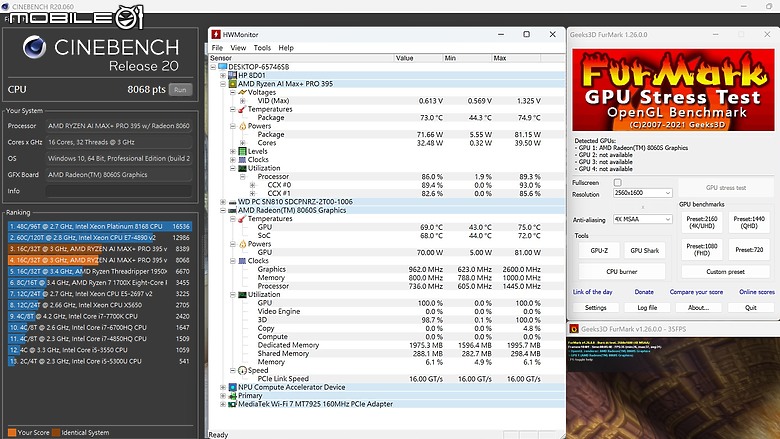This screenshot has width=780, height=439.
Task: Open the HWMonitor File menu
Action: pos(217,48)
